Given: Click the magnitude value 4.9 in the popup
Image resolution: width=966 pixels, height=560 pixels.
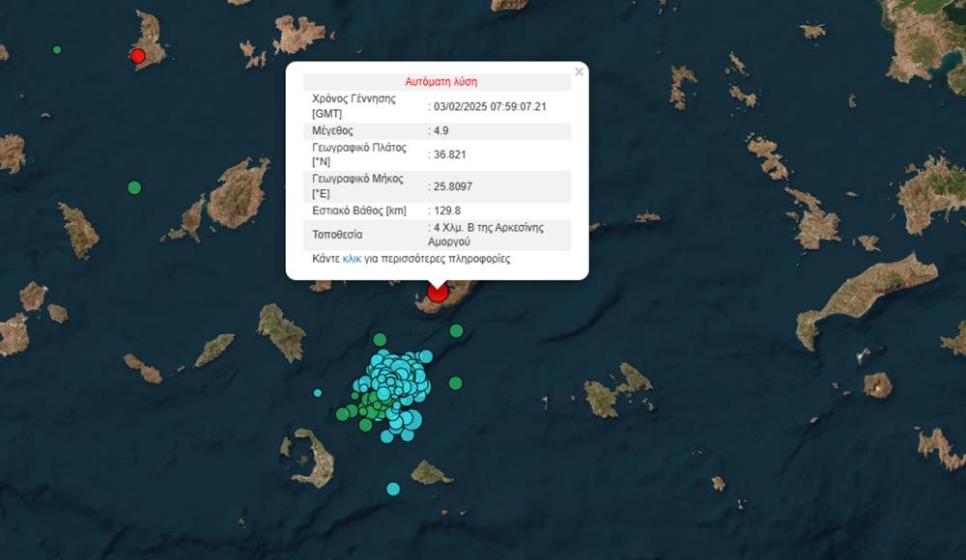Looking at the screenshot, I should tap(441, 130).
